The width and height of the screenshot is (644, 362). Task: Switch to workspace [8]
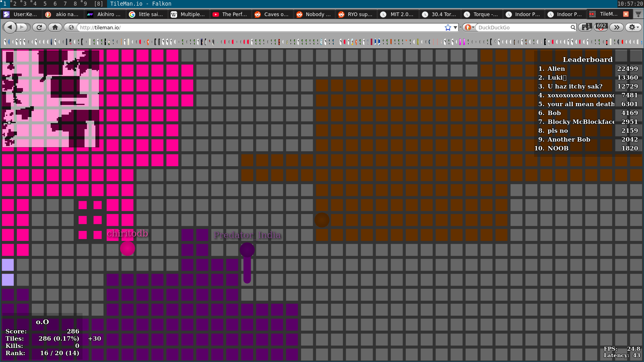(x=99, y=4)
